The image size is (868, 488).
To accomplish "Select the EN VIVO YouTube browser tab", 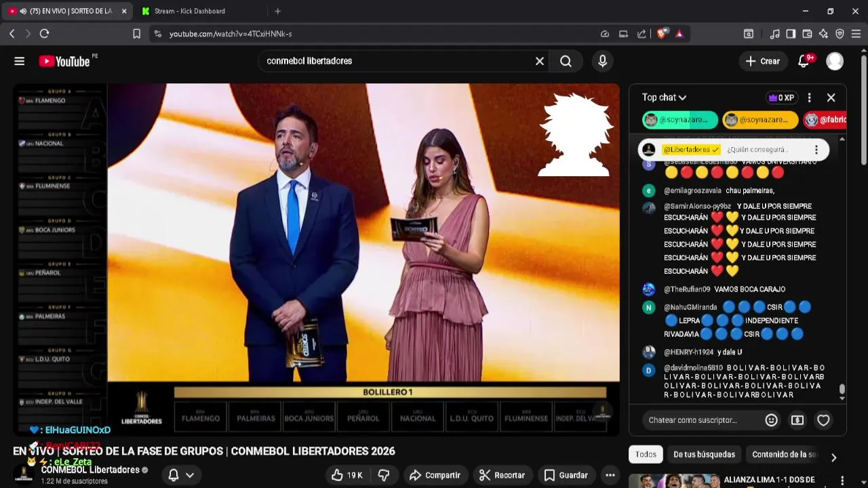I will point(66,11).
